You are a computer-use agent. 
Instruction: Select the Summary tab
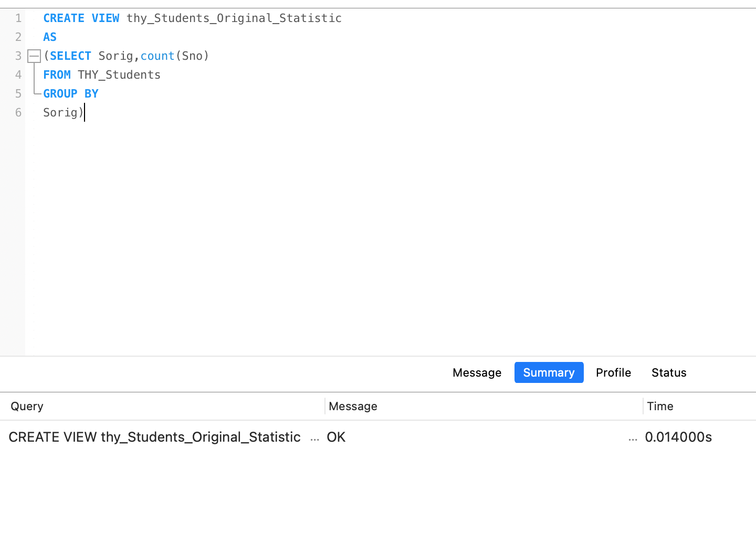click(549, 372)
